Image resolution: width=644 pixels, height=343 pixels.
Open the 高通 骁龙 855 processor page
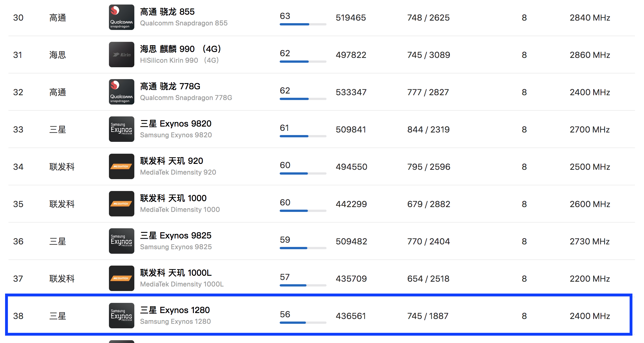167,12
